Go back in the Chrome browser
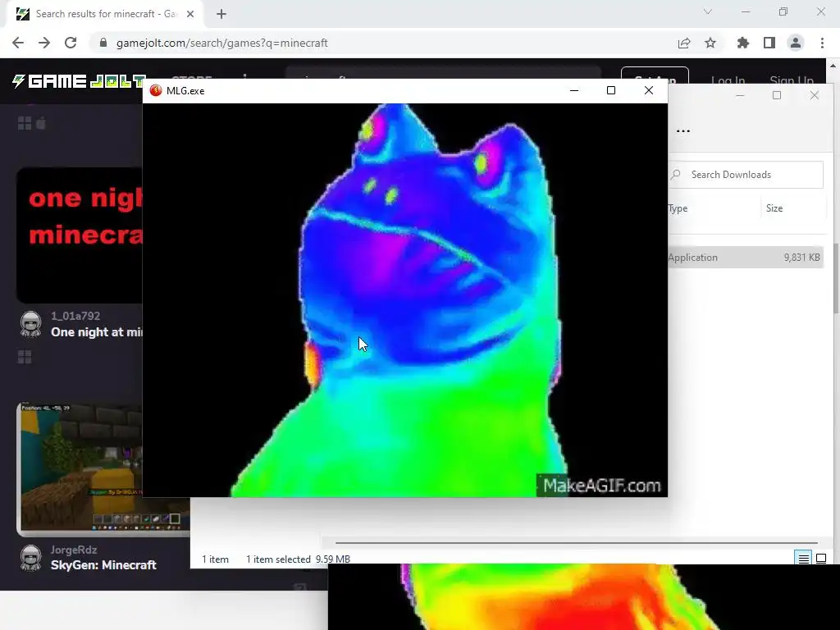The height and width of the screenshot is (630, 840). point(18,43)
